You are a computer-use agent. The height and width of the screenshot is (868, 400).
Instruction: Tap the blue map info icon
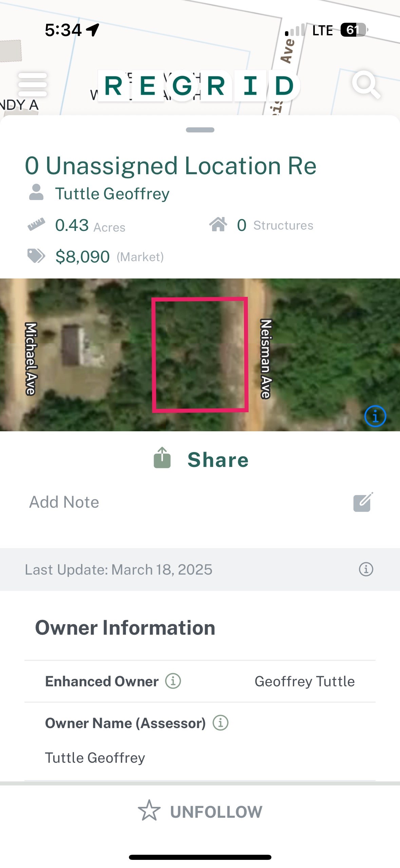(x=375, y=416)
